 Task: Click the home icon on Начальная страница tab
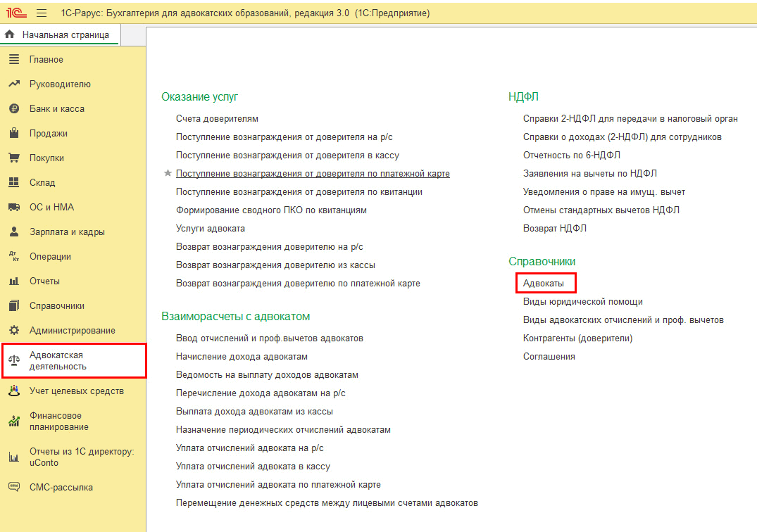tap(11, 34)
